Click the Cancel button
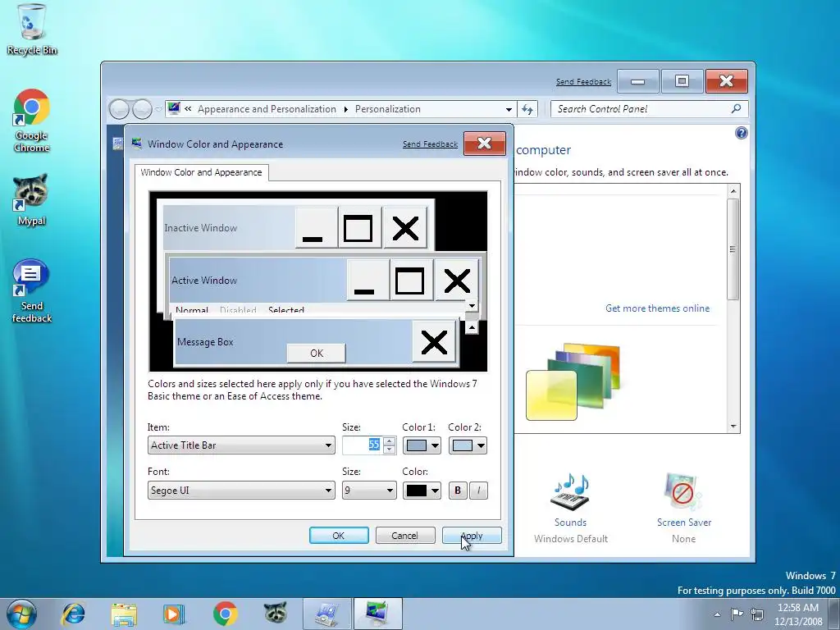 pos(405,535)
